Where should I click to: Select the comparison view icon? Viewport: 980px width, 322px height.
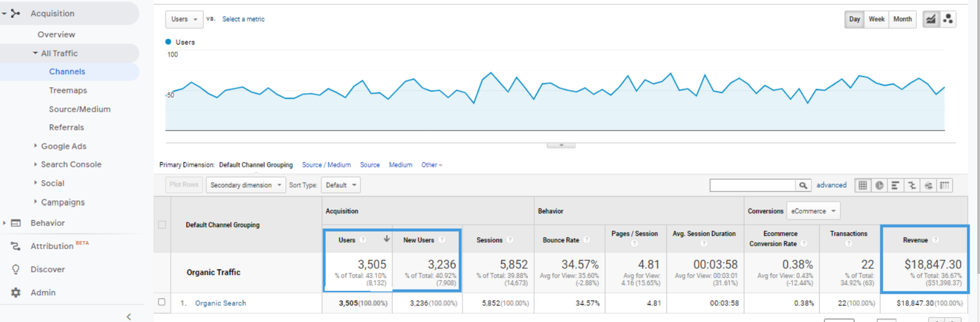tap(911, 185)
